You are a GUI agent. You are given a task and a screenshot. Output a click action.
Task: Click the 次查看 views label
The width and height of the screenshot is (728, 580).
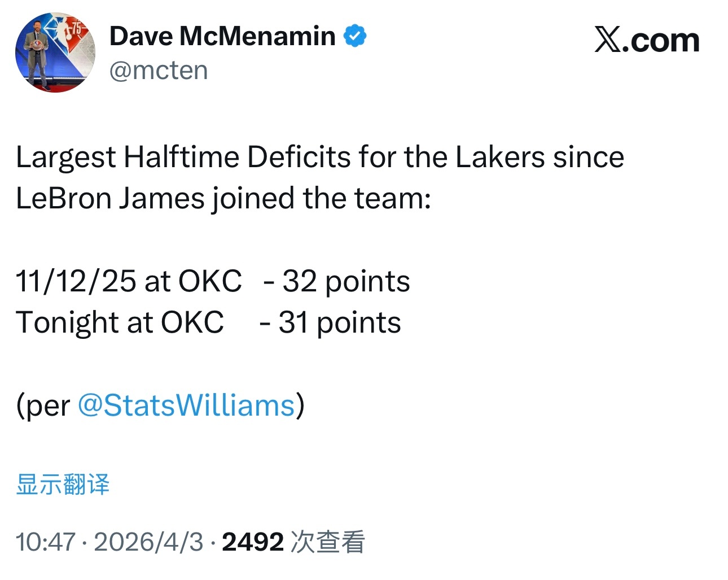coord(328,542)
